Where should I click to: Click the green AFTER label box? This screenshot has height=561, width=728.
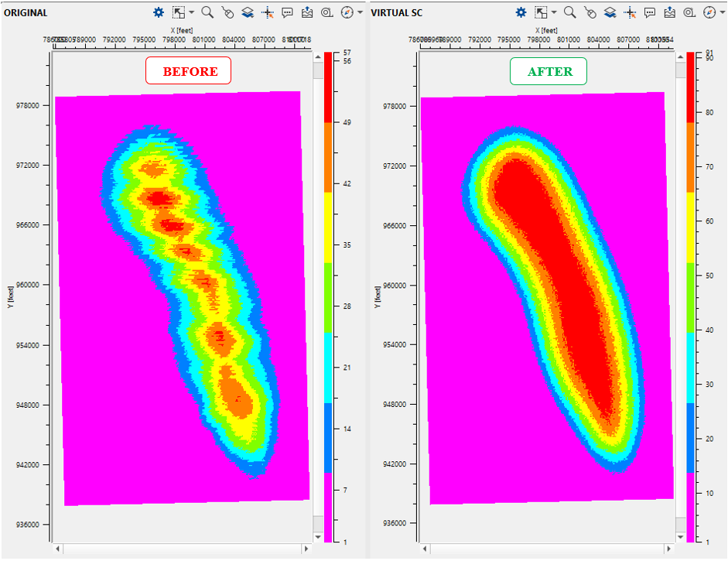549,71
